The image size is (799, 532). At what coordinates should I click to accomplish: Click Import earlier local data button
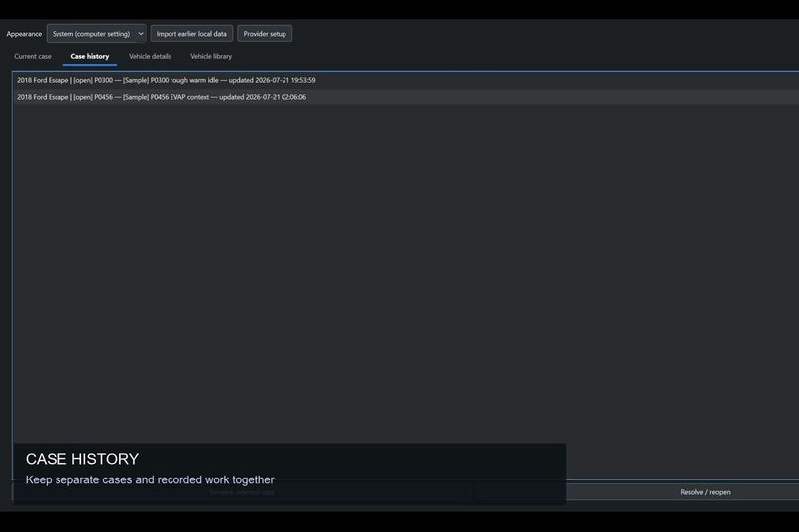coord(191,34)
